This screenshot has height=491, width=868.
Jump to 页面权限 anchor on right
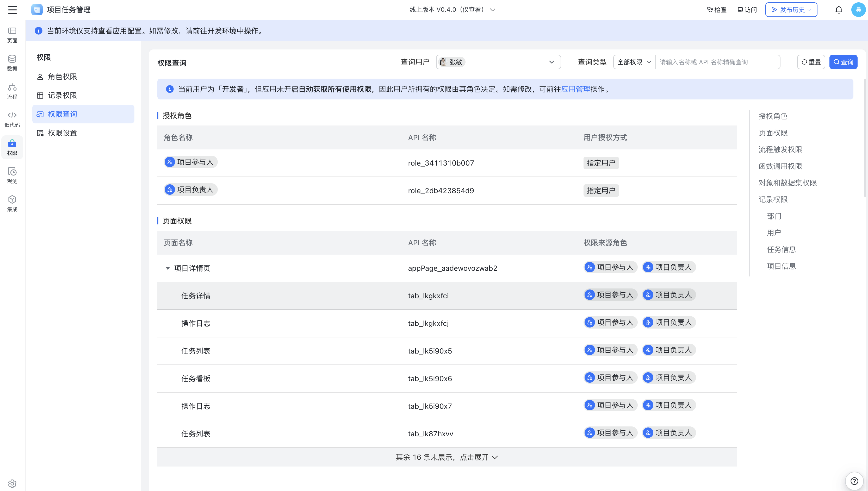773,133
